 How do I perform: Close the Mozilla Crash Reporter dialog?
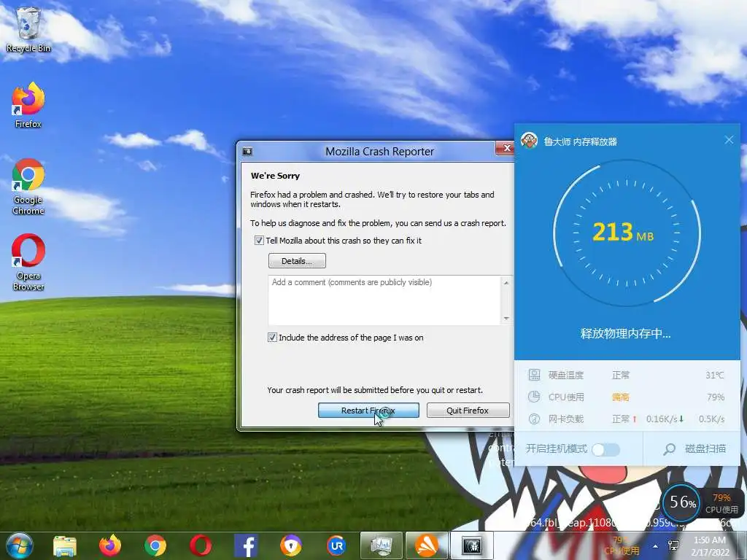pos(506,148)
